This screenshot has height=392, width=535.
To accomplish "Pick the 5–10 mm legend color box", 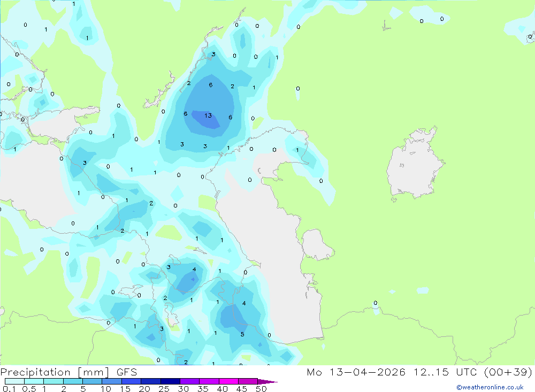I will 93,381.
